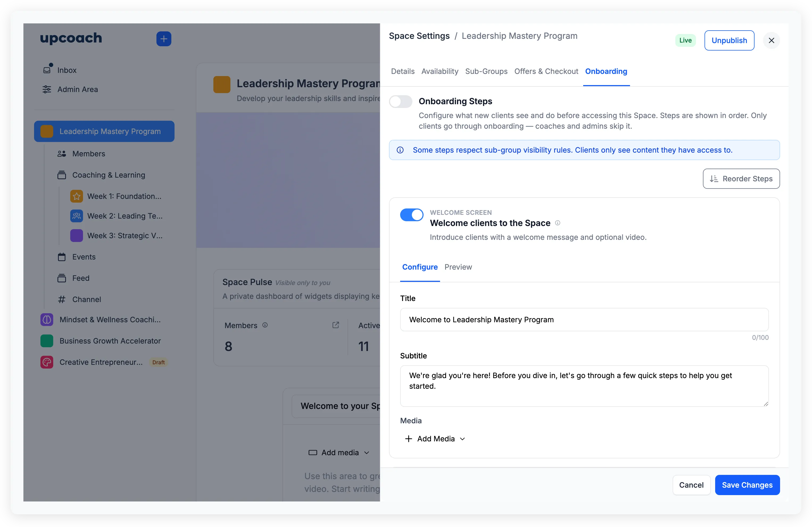812x527 pixels.
Task: Click the Unpublish button
Action: (729, 40)
